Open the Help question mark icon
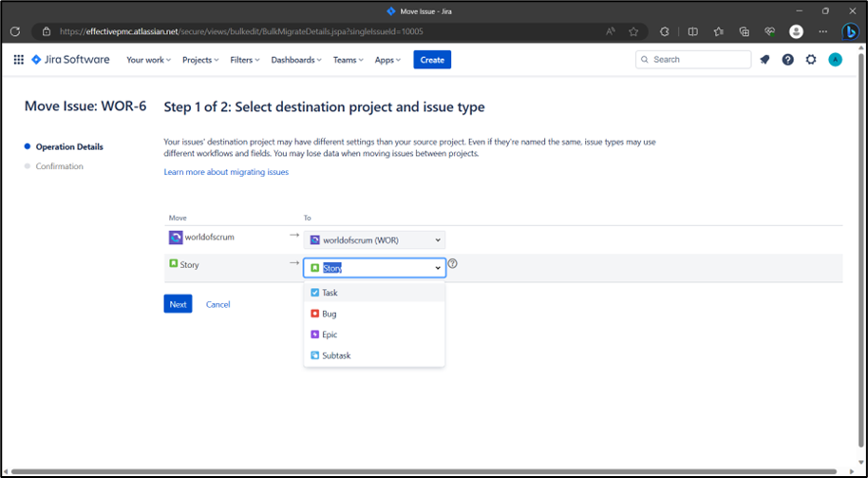Image resolution: width=868 pixels, height=478 pixels. click(787, 60)
